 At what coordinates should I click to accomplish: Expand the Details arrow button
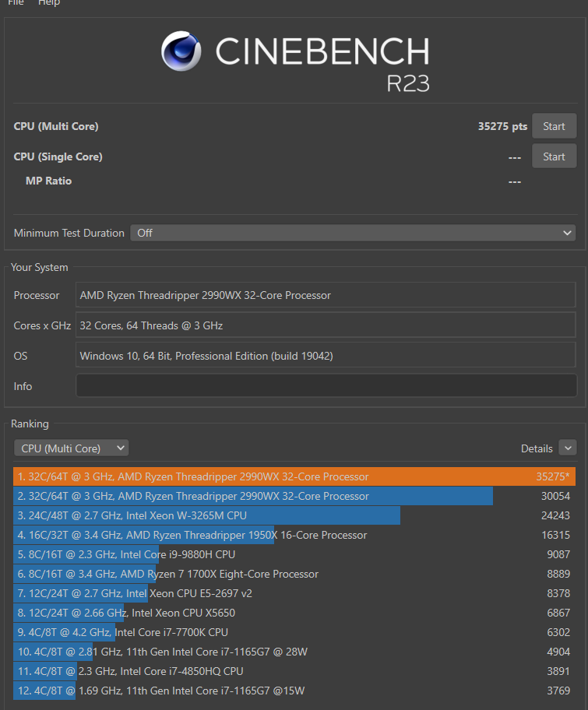(x=568, y=448)
